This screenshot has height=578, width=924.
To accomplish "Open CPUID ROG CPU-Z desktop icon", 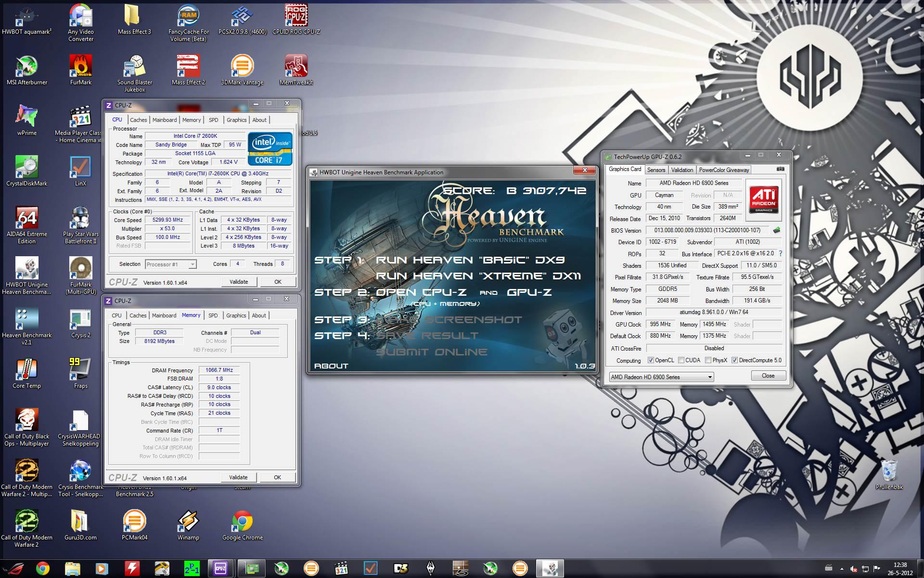I will (x=296, y=19).
